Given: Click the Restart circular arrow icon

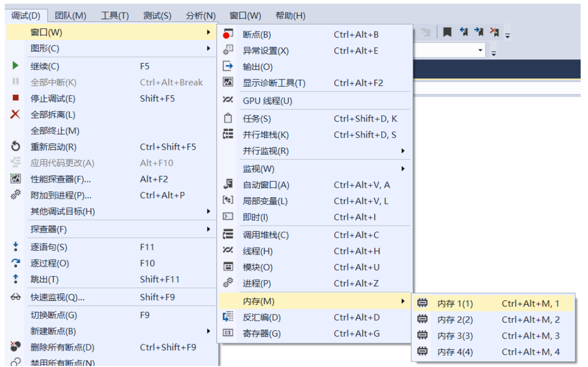Looking at the screenshot, I should (x=15, y=146).
